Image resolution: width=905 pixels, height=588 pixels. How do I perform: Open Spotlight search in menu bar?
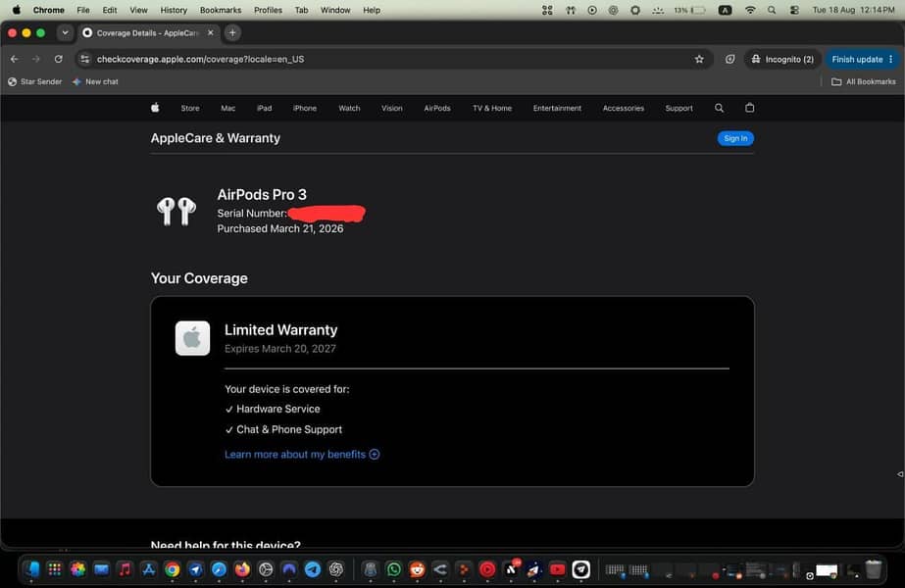[772, 10]
